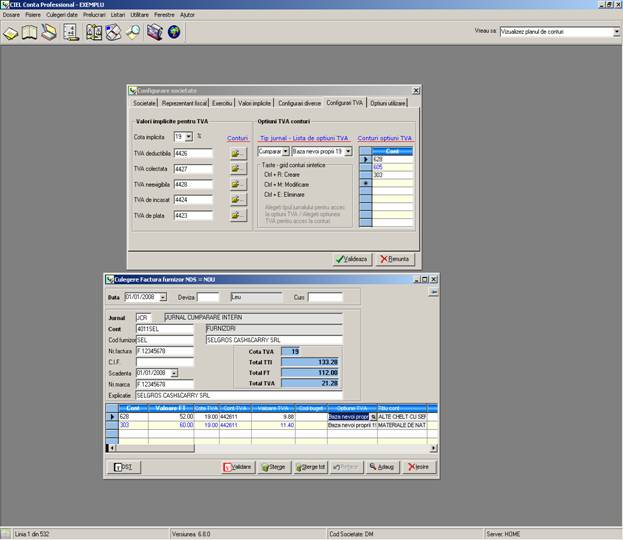Viewport: 623px width, 540px height.
Task: Click the Iesire button
Action: click(420, 467)
